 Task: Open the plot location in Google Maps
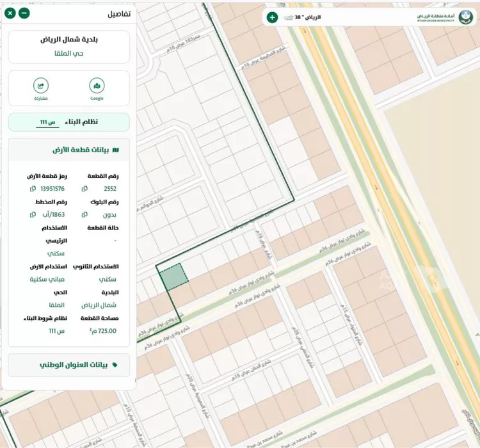97,86
